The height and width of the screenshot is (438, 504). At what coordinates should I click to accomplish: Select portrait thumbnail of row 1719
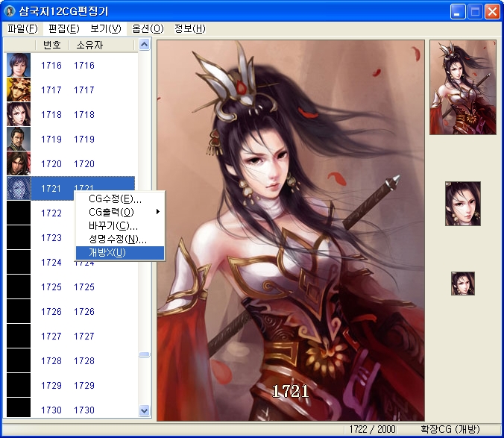19,139
